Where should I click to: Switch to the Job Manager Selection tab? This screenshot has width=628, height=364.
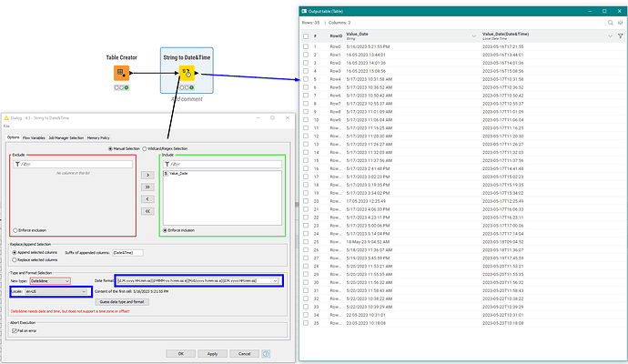coord(66,137)
